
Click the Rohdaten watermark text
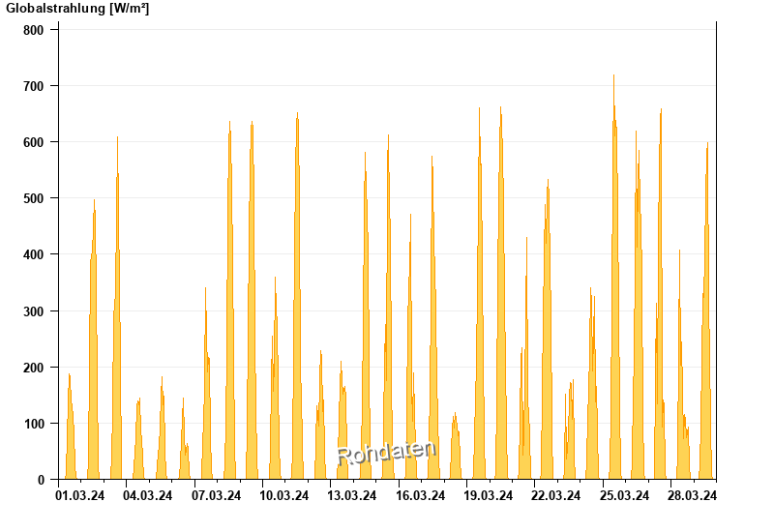pyautogui.click(x=386, y=453)
